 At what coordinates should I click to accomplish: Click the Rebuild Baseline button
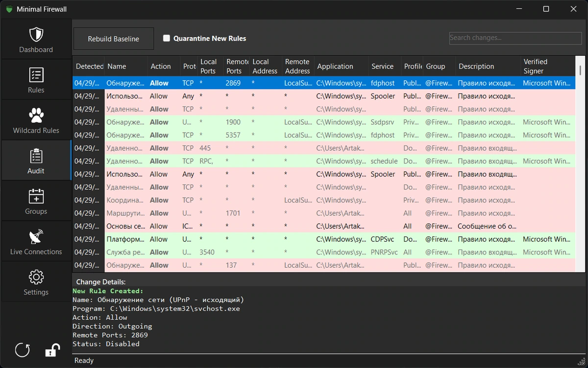(x=114, y=39)
